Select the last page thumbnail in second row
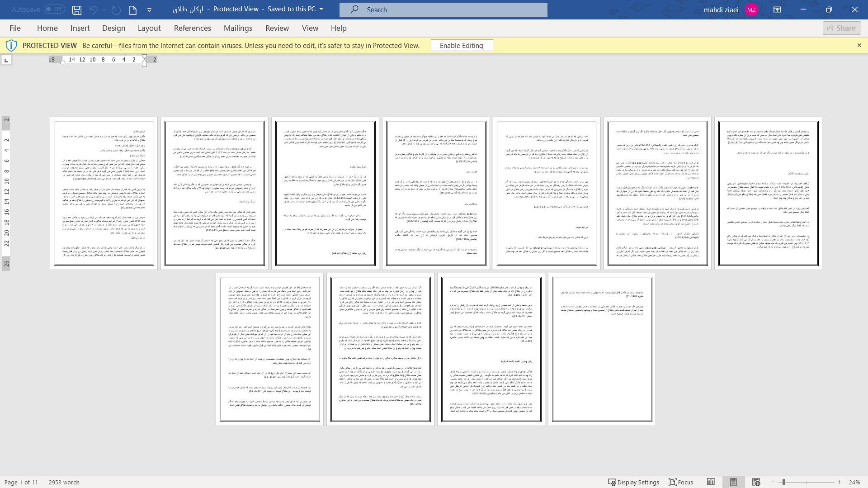This screenshot has width=868, height=488. (x=602, y=349)
